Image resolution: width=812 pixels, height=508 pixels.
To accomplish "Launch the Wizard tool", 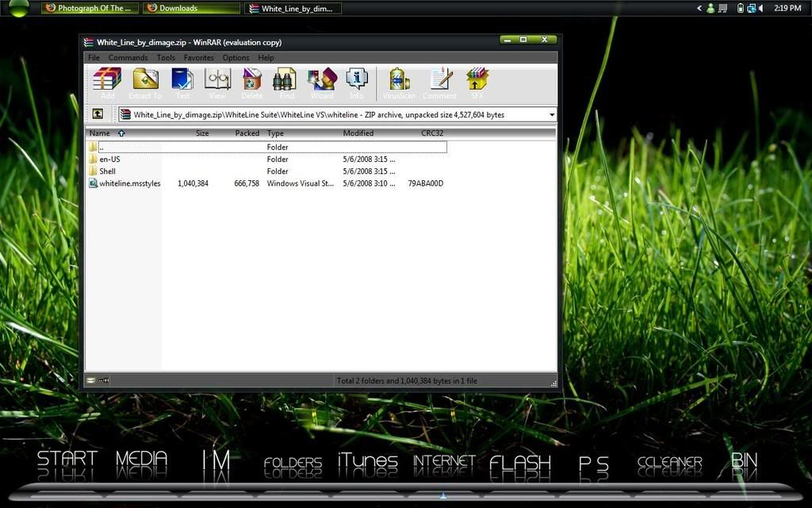I will tap(322, 83).
